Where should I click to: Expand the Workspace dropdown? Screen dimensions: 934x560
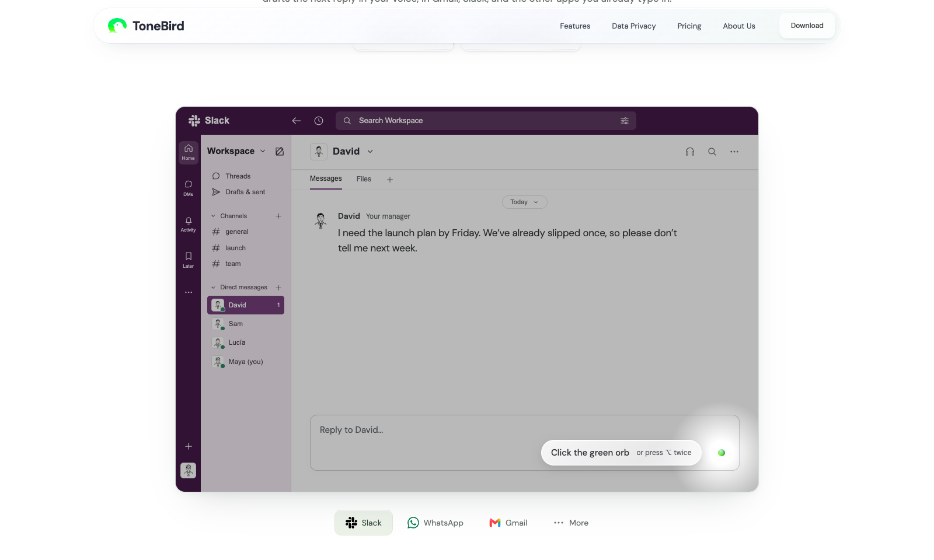click(236, 151)
